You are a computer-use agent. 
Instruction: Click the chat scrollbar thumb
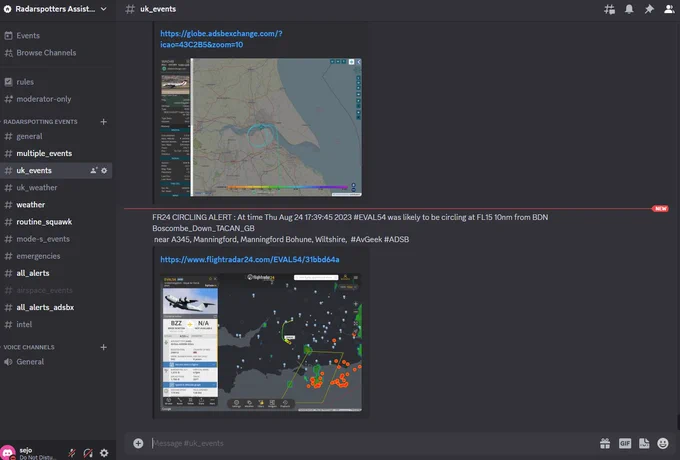point(678,422)
